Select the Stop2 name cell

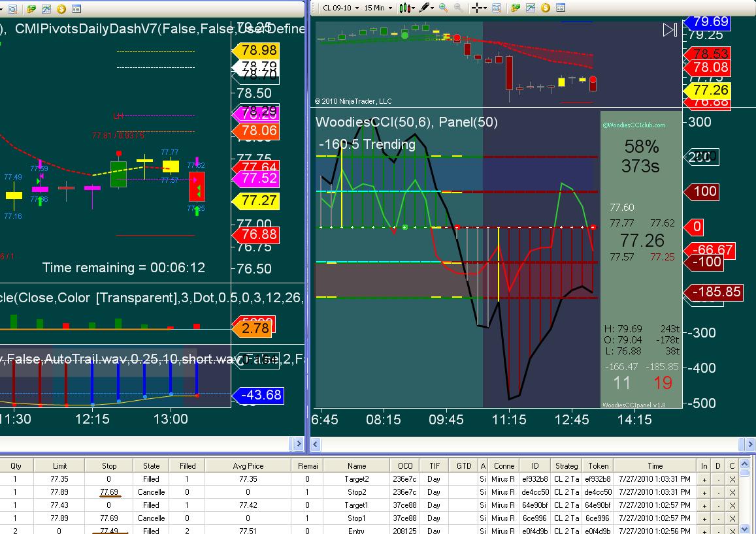[x=357, y=492]
